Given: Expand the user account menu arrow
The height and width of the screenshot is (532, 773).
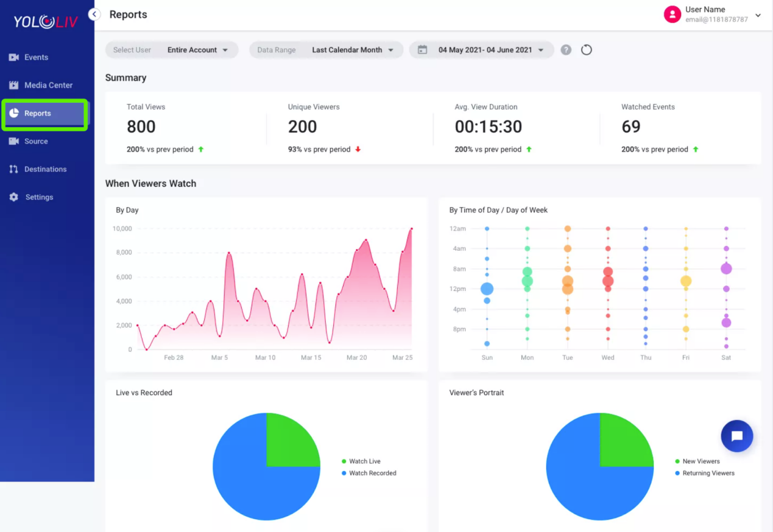Looking at the screenshot, I should tap(758, 15).
